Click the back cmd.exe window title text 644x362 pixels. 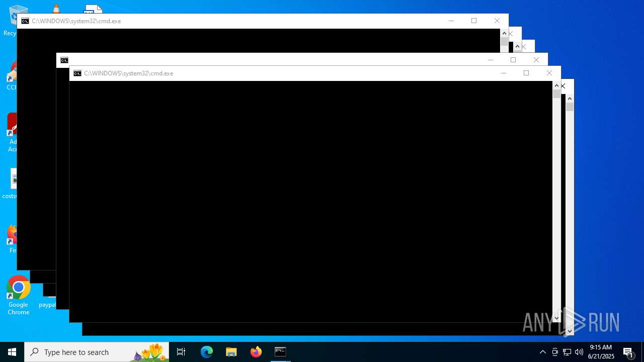point(76,21)
